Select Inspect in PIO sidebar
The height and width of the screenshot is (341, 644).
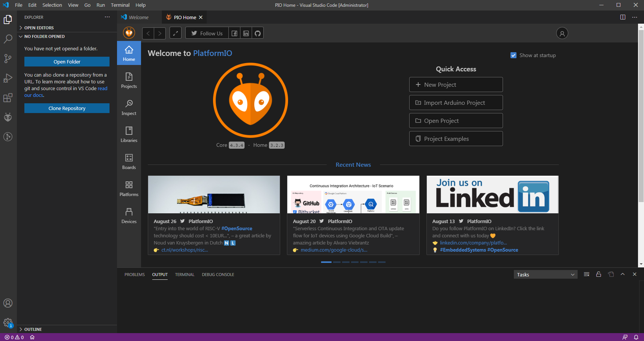[129, 107]
